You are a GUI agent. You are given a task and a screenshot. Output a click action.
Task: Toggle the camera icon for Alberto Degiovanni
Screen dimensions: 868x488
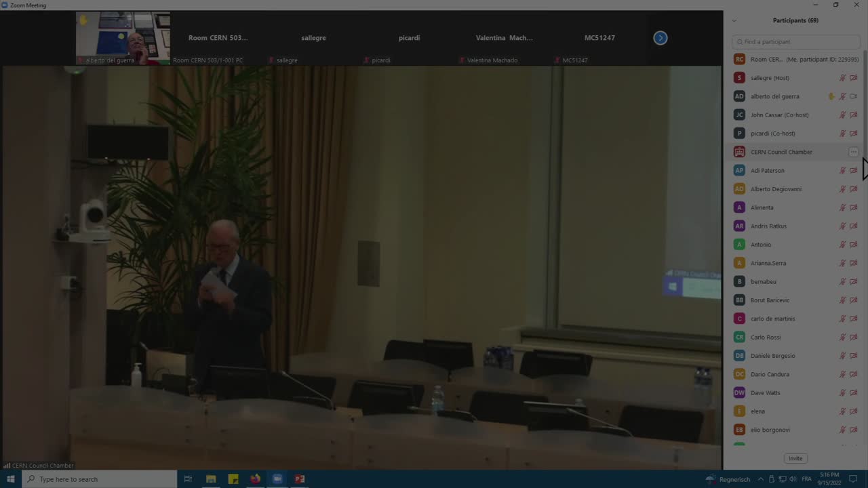(x=853, y=189)
